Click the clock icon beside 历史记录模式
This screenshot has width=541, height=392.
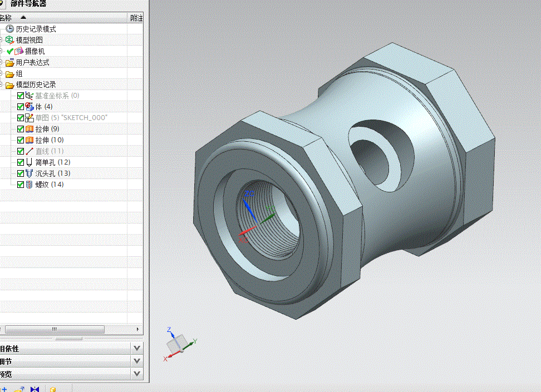[x=9, y=29]
